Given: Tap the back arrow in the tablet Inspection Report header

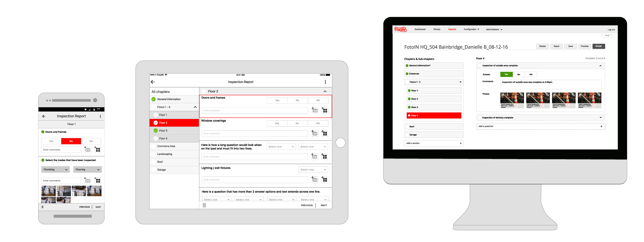Looking at the screenshot, I should (153, 82).
